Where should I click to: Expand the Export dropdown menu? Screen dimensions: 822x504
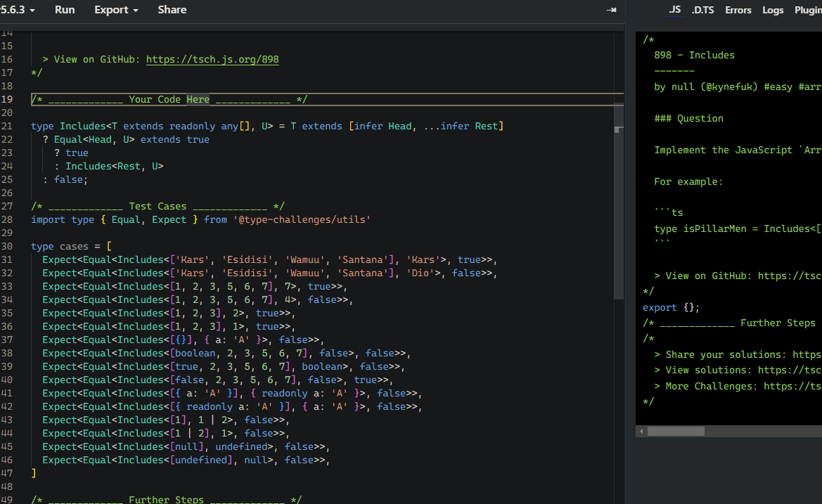116,10
